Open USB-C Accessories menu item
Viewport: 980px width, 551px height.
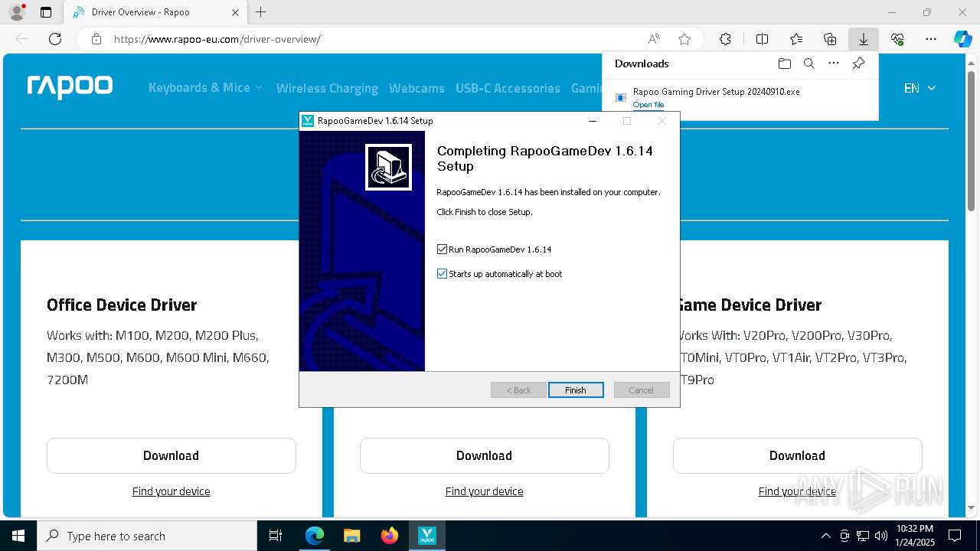click(508, 88)
